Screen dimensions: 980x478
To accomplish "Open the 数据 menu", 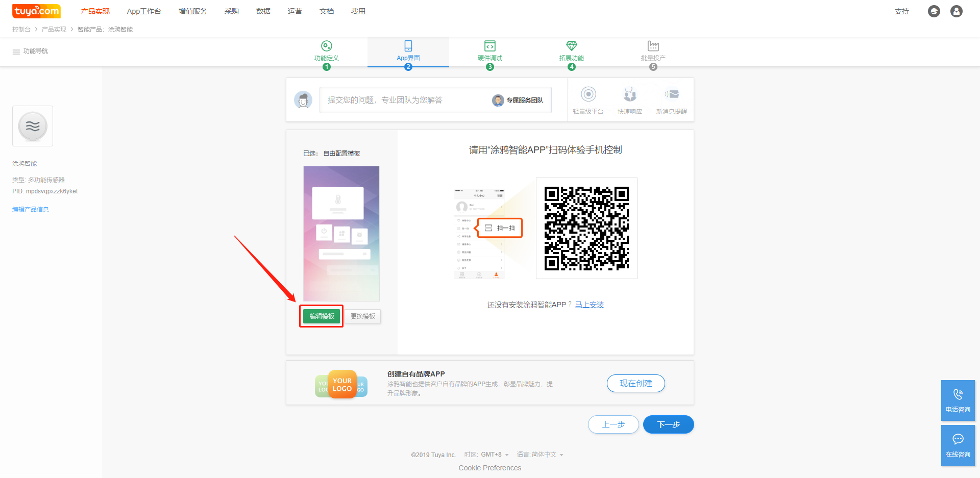I will click(x=263, y=11).
